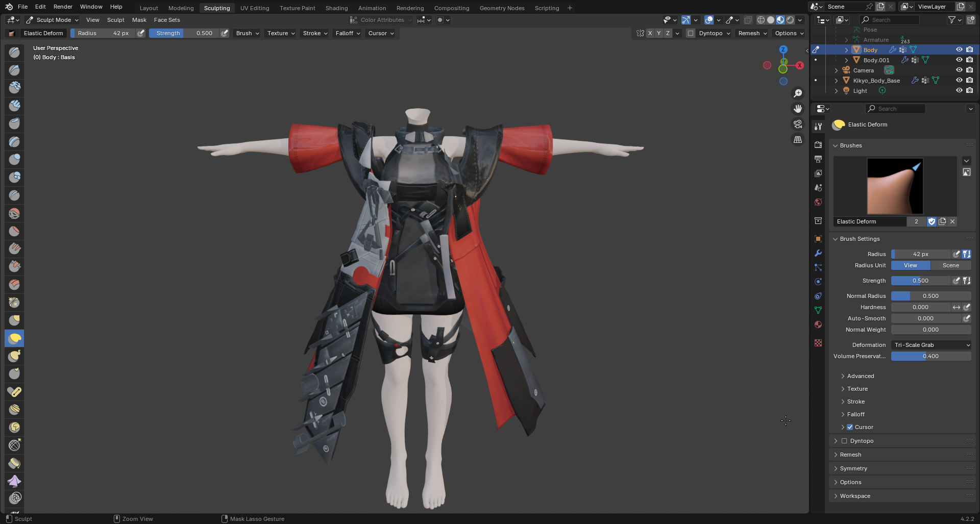
Task: Open the Render properties tab icon
Action: [x=818, y=145]
